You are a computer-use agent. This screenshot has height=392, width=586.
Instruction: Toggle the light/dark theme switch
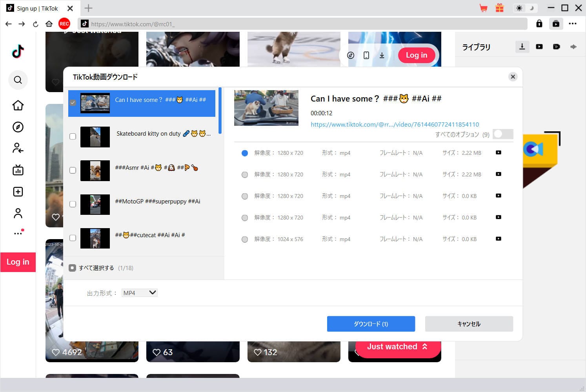[x=526, y=8]
